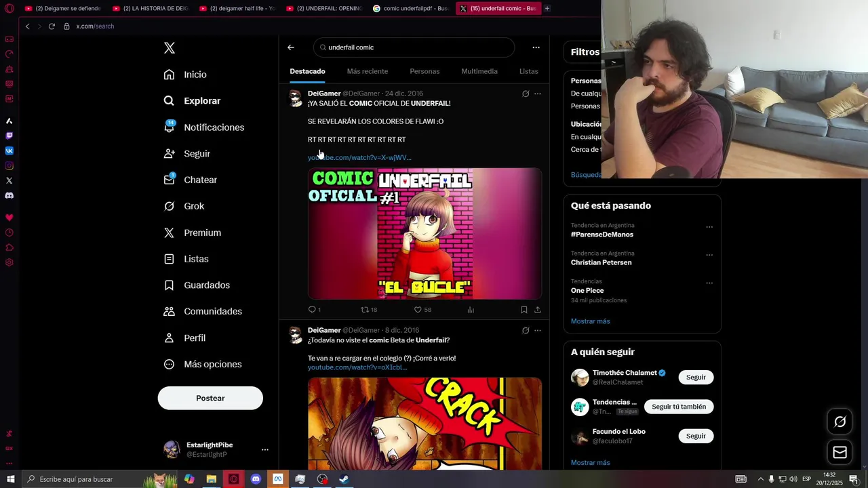868x488 pixels.
Task: Expand 'Más opciones' menu
Action: [x=203, y=364]
